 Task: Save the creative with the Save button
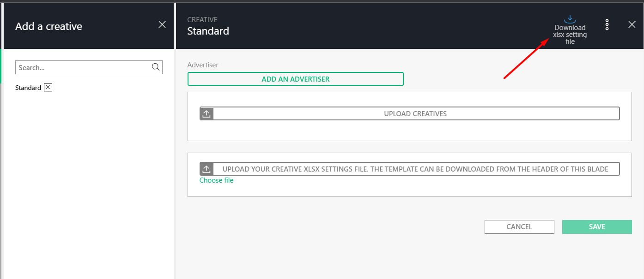coord(596,227)
